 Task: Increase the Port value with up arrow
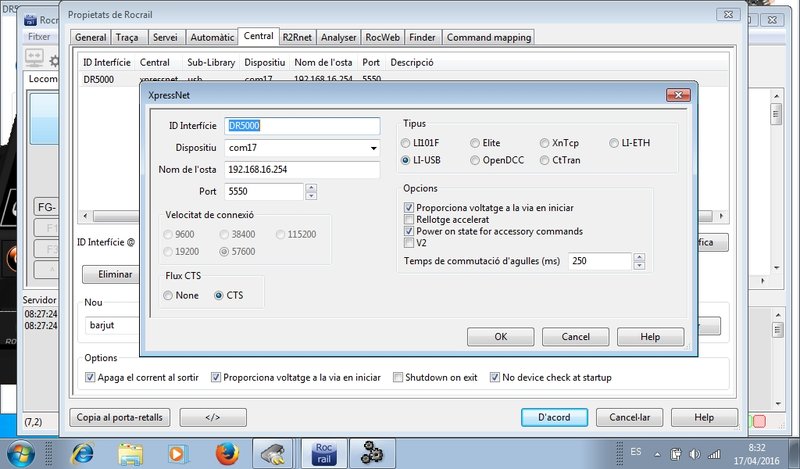311,187
